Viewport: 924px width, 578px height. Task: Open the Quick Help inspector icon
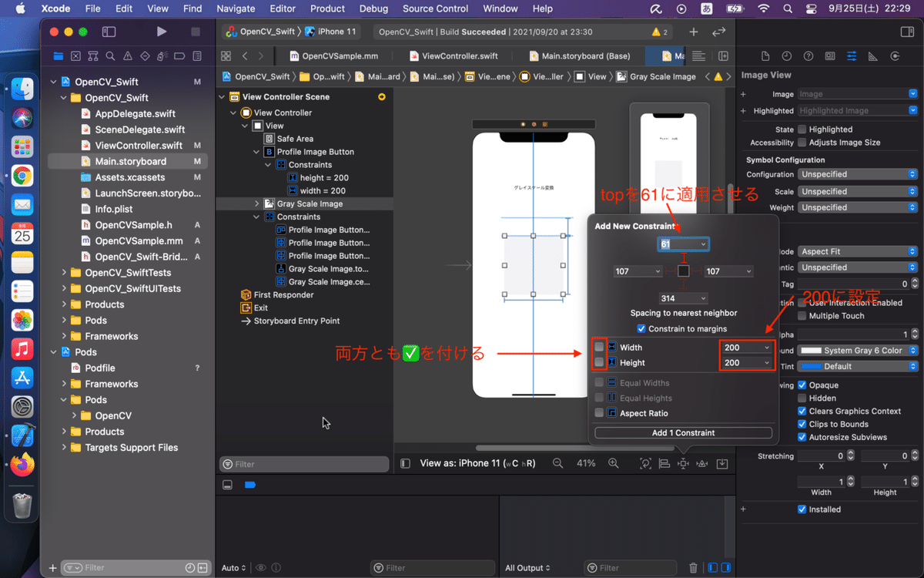click(x=808, y=56)
